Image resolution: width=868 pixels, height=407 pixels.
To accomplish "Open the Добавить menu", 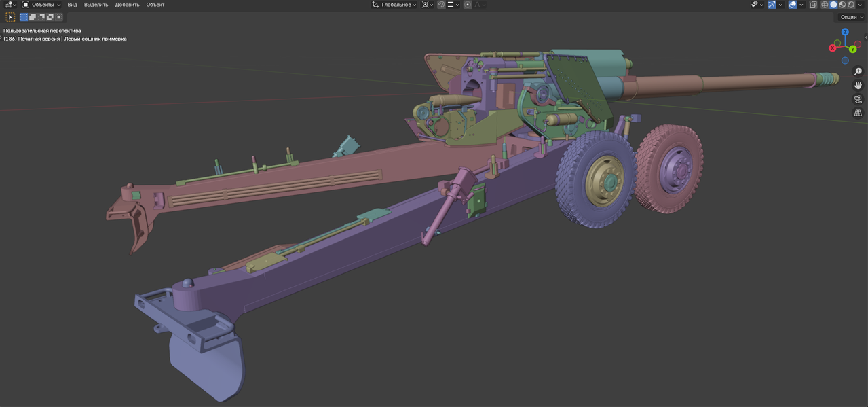I will click(127, 5).
